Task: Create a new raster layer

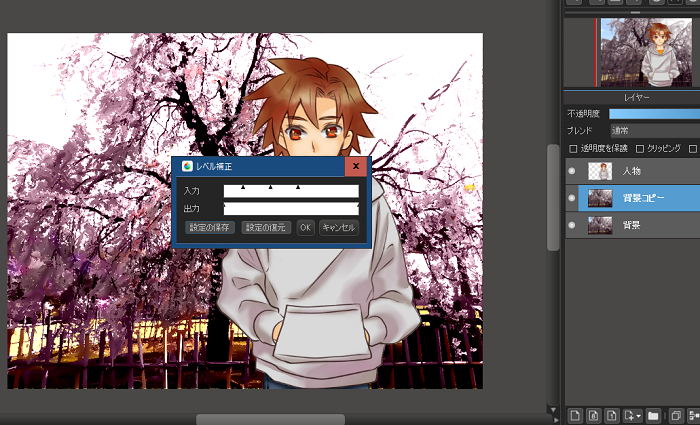Action: click(575, 415)
